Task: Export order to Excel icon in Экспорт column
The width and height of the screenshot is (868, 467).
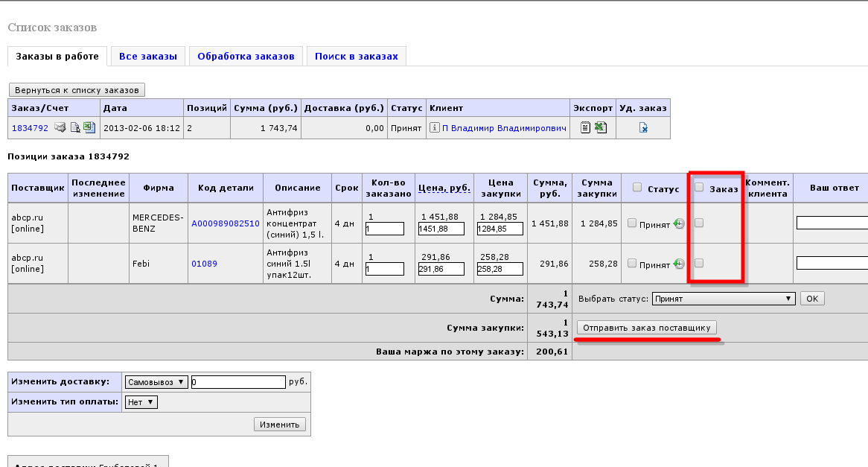Action: [x=601, y=127]
